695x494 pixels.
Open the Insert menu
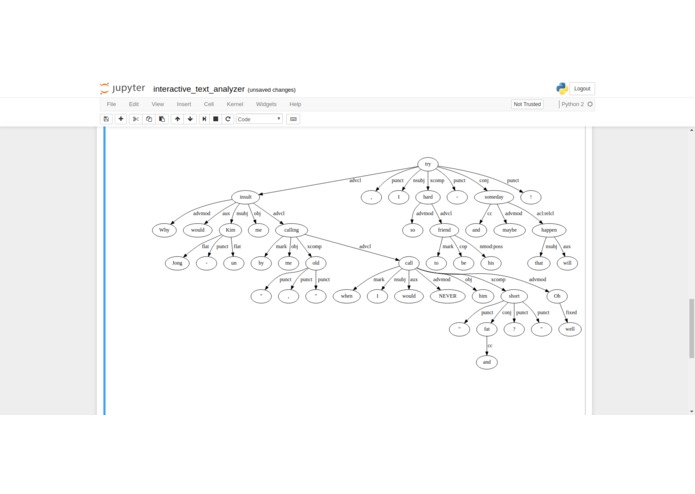pos(184,104)
